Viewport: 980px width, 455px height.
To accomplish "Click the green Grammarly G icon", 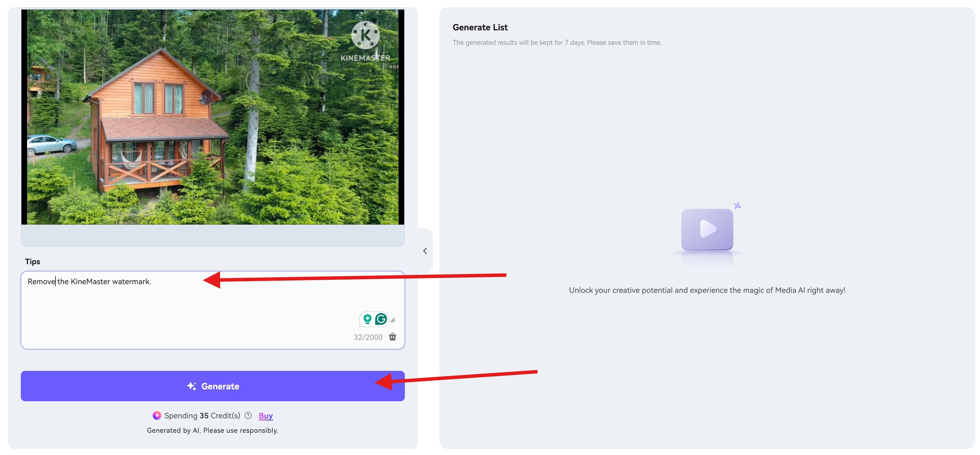I will (x=381, y=319).
